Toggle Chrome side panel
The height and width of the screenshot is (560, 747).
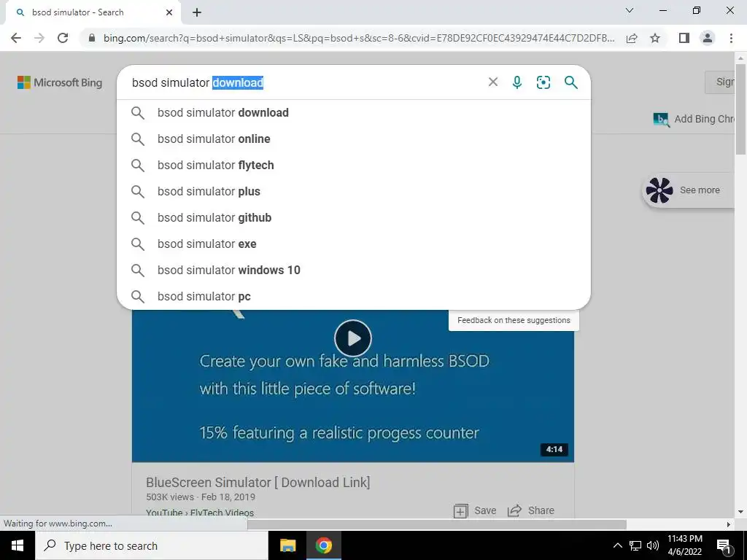point(684,38)
